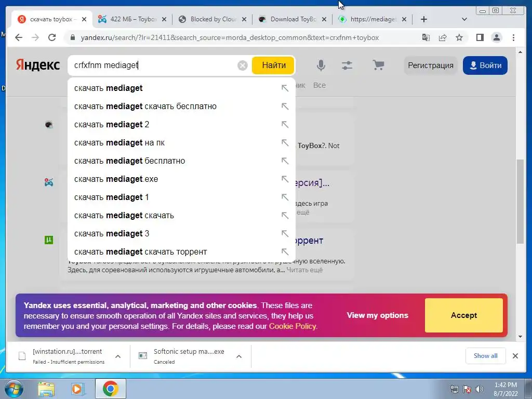Viewport: 532px width, 399px height.
Task: Fill suggestion arrow for 'скачать mediaget 2'
Action: 285,125
